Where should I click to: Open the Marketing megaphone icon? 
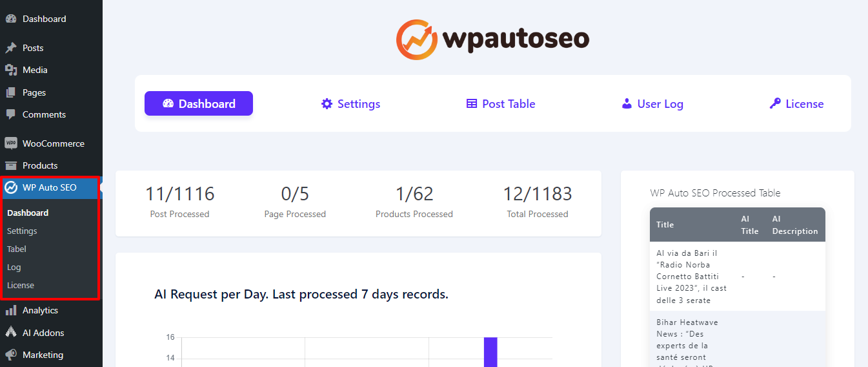10,355
